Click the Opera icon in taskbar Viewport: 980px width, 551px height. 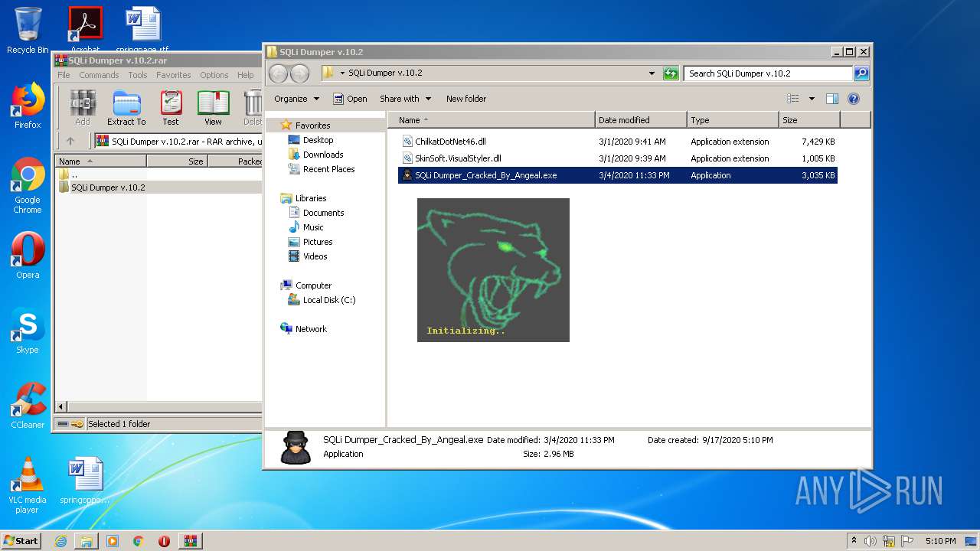(164, 541)
